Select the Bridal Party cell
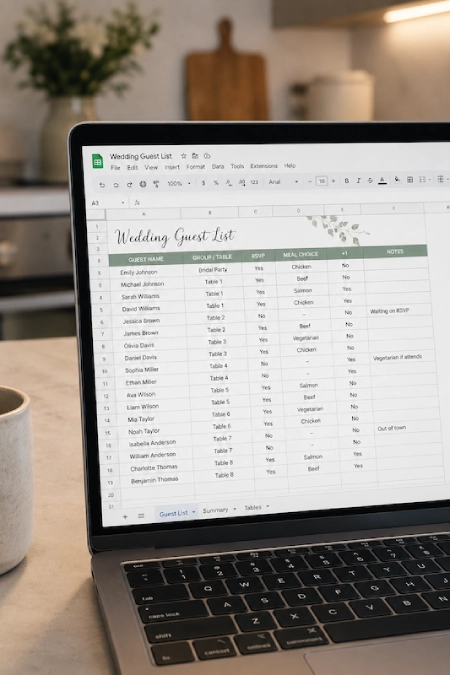 (x=213, y=269)
